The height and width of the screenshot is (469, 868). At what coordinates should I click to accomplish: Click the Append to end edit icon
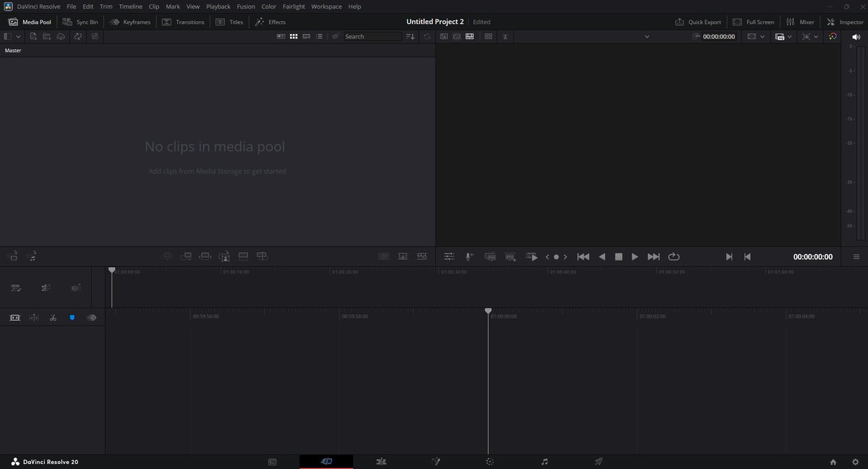coord(186,256)
